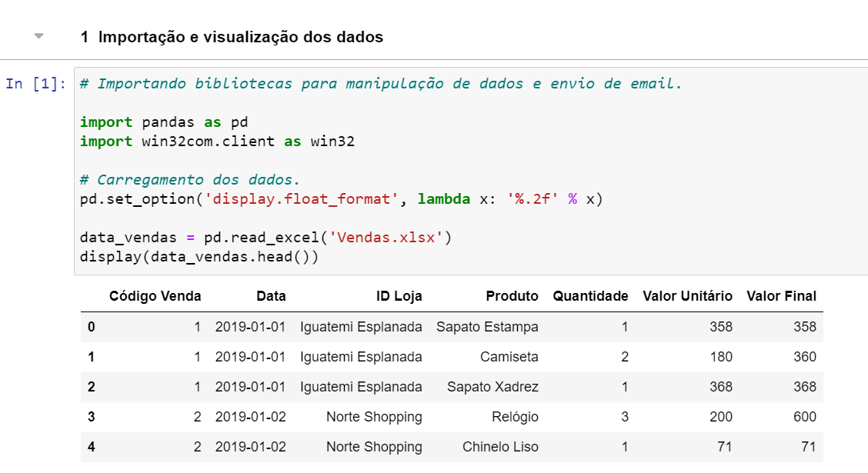Click the Quantidade column header
This screenshot has height=473, width=868.
tap(591, 296)
